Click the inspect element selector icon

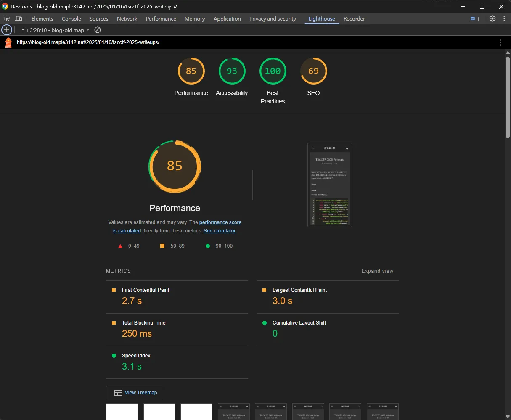coord(7,19)
